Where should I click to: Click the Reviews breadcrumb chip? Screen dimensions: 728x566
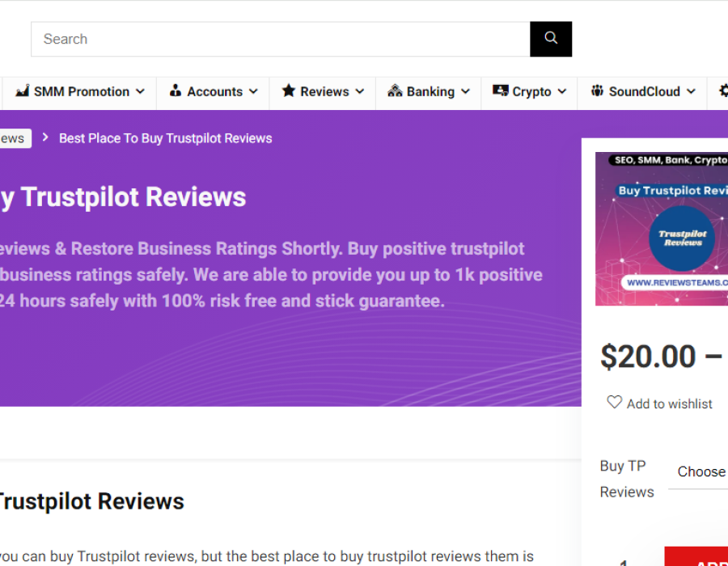(x=13, y=138)
